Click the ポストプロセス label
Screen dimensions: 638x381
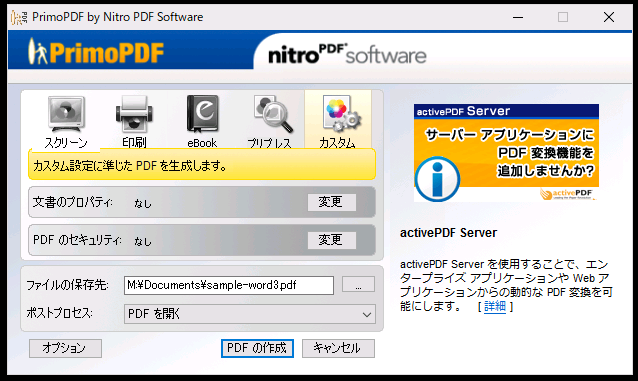[x=59, y=313]
